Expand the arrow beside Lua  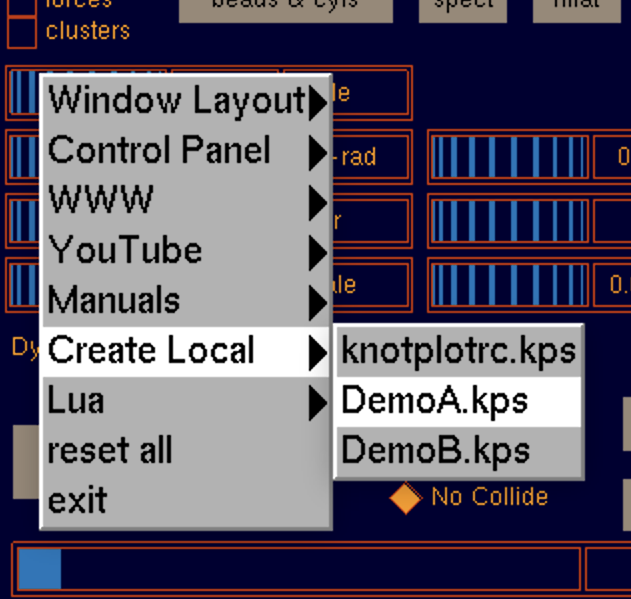[x=318, y=403]
